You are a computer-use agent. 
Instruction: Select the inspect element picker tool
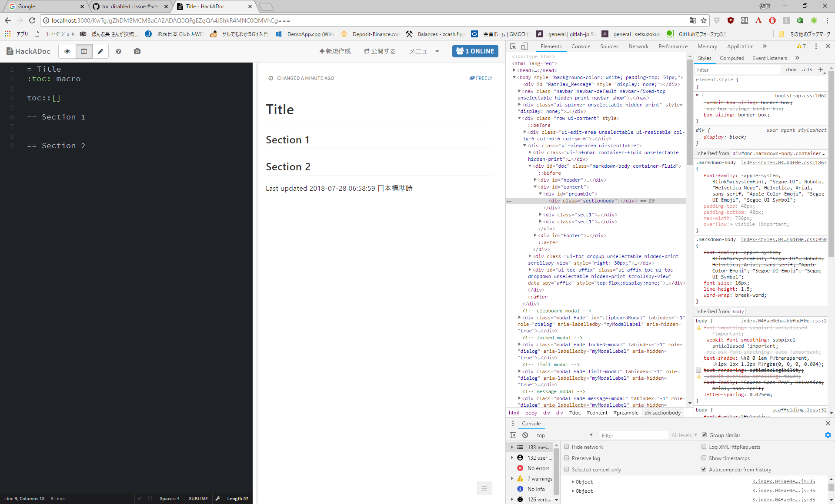click(x=513, y=46)
